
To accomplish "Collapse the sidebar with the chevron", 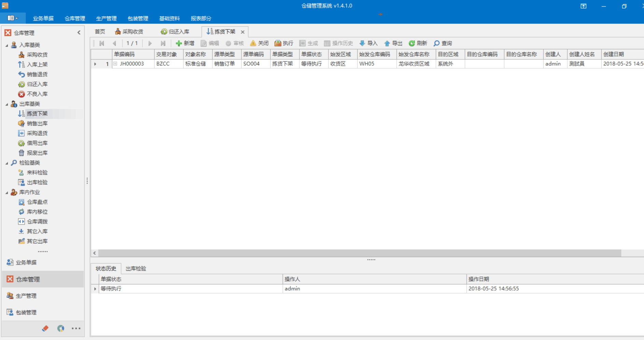I will 79,33.
